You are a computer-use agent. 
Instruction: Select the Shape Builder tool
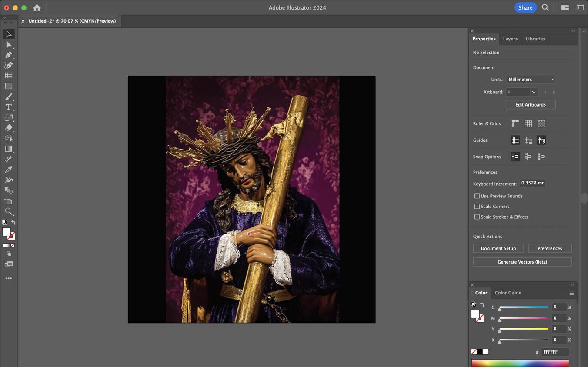tap(9, 138)
